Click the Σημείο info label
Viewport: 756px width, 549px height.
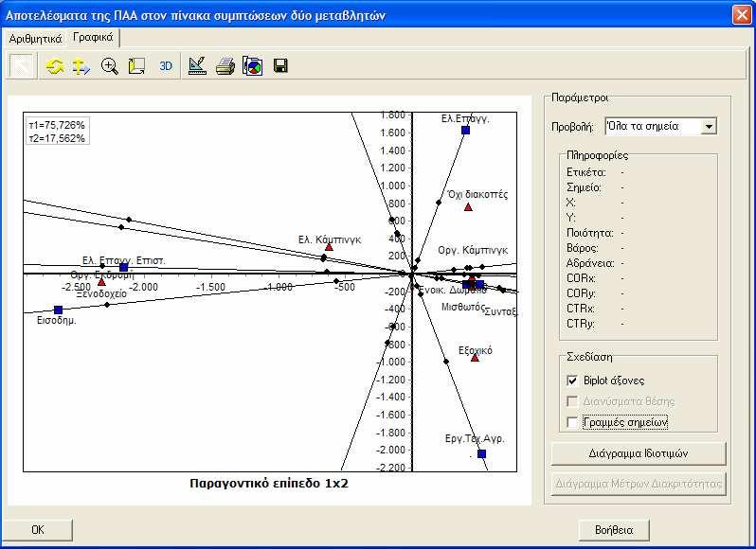[x=584, y=187]
